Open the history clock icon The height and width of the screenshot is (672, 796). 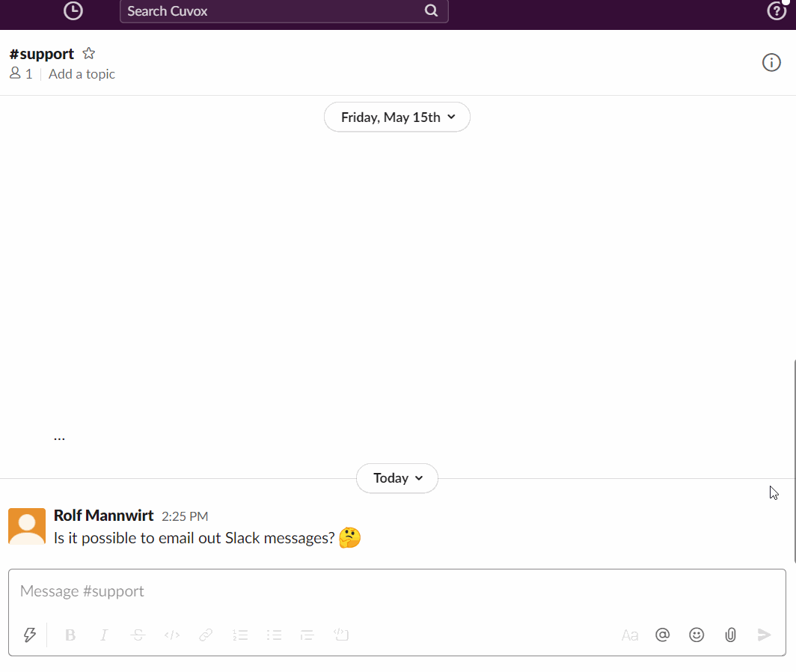[73, 10]
